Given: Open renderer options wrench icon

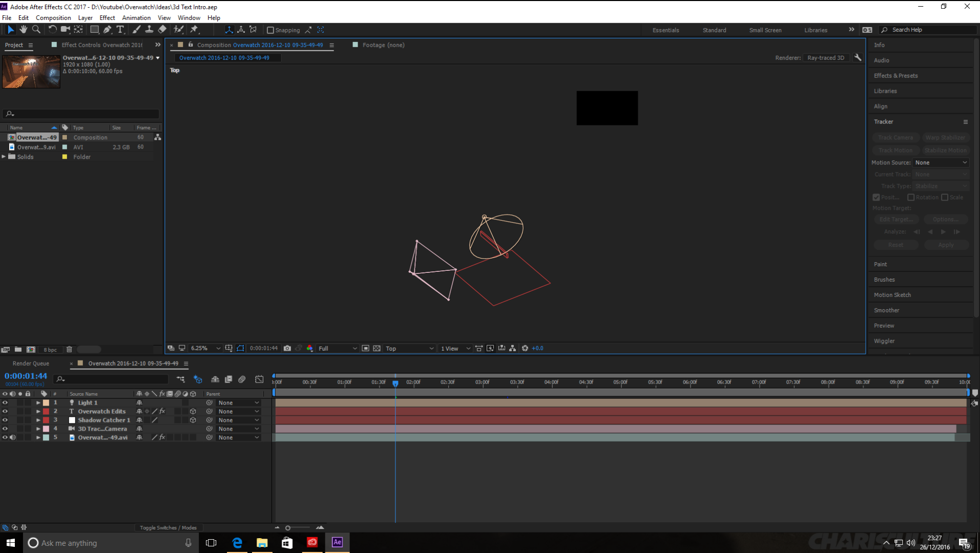Looking at the screenshot, I should [x=858, y=58].
